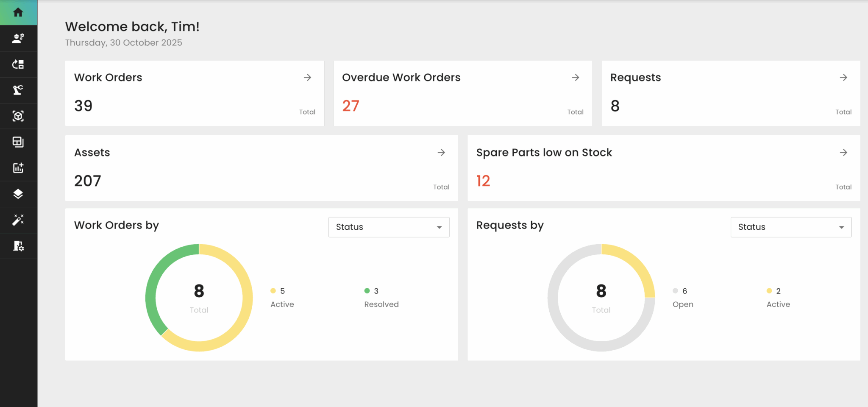The height and width of the screenshot is (407, 868).
Task: Open the Work Orders card details arrow
Action: coord(307,77)
